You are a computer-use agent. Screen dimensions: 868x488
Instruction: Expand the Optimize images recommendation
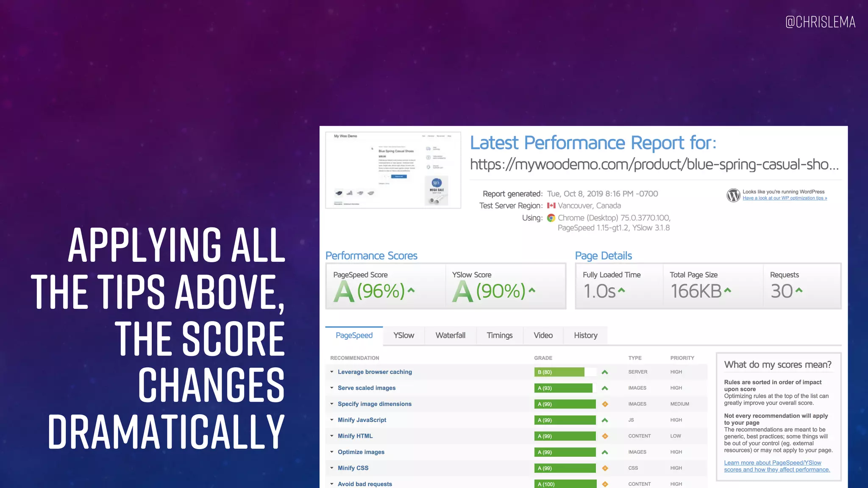[361, 452]
